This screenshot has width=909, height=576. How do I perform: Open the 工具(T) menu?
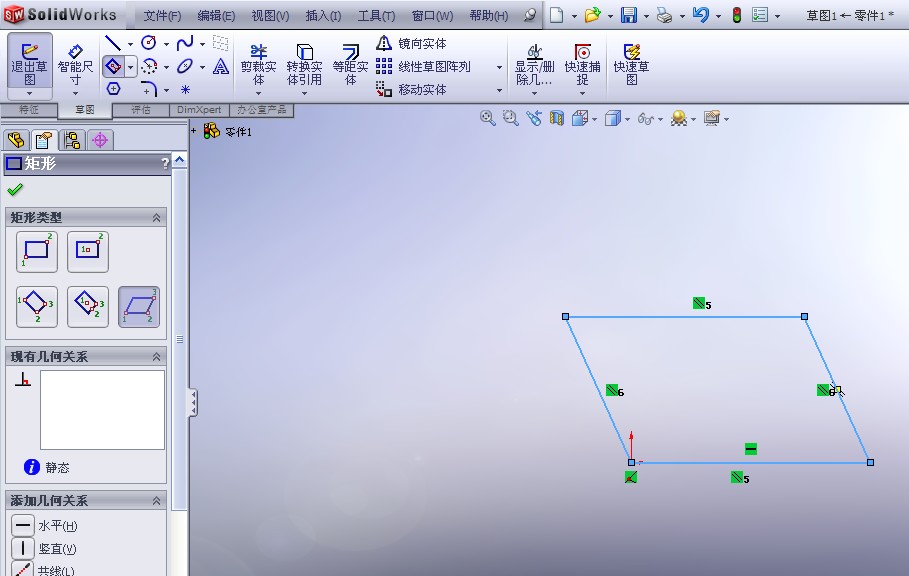(376, 16)
